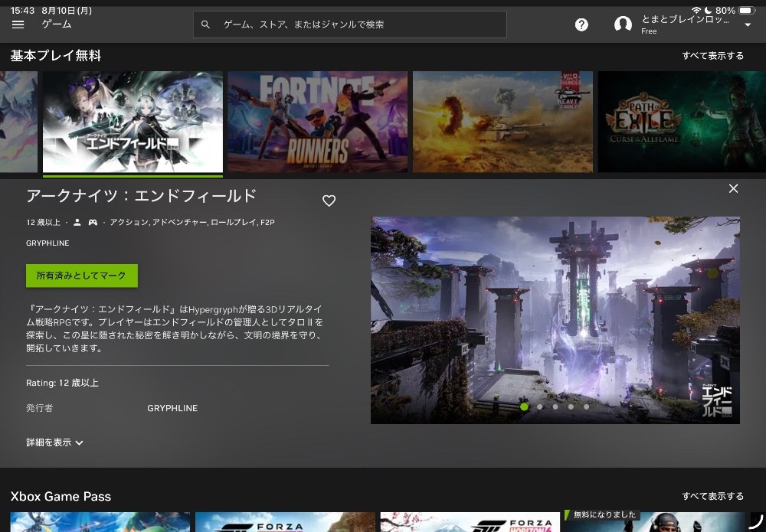Open the hamburger navigation menu
766x532 pixels.
pyautogui.click(x=18, y=24)
